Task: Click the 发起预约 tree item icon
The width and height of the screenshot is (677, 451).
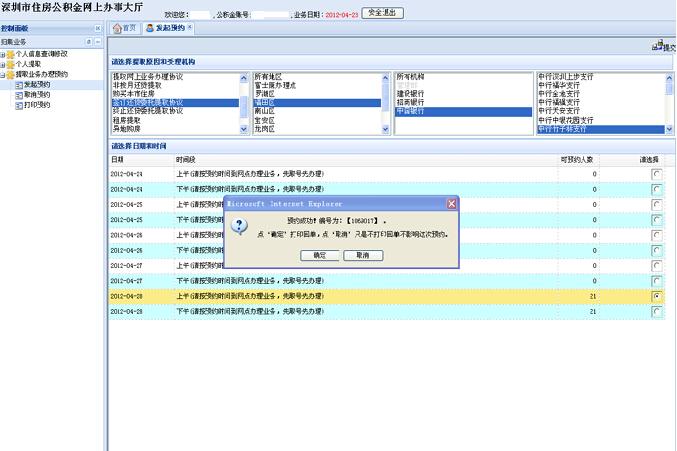Action: [x=19, y=84]
